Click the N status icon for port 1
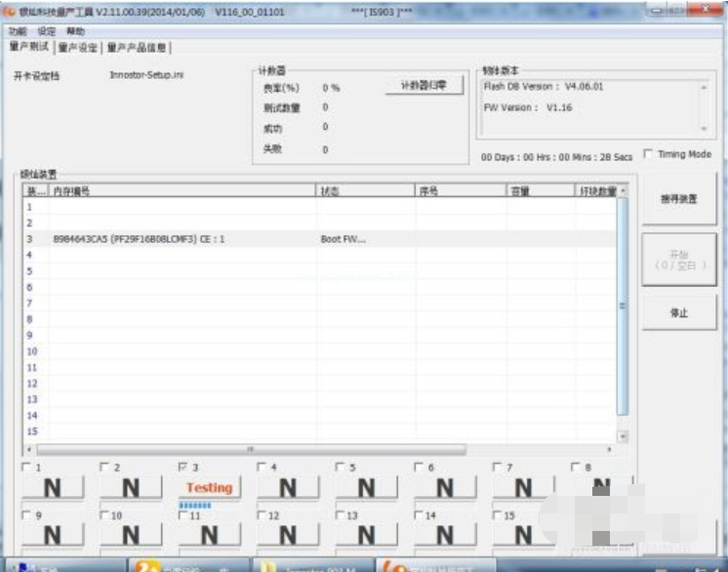This screenshot has width=728, height=572. [52, 487]
